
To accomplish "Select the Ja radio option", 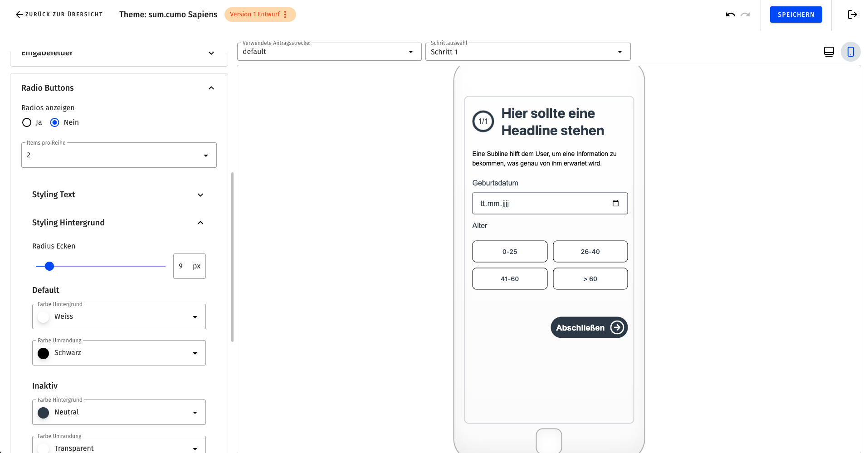I will click(27, 122).
